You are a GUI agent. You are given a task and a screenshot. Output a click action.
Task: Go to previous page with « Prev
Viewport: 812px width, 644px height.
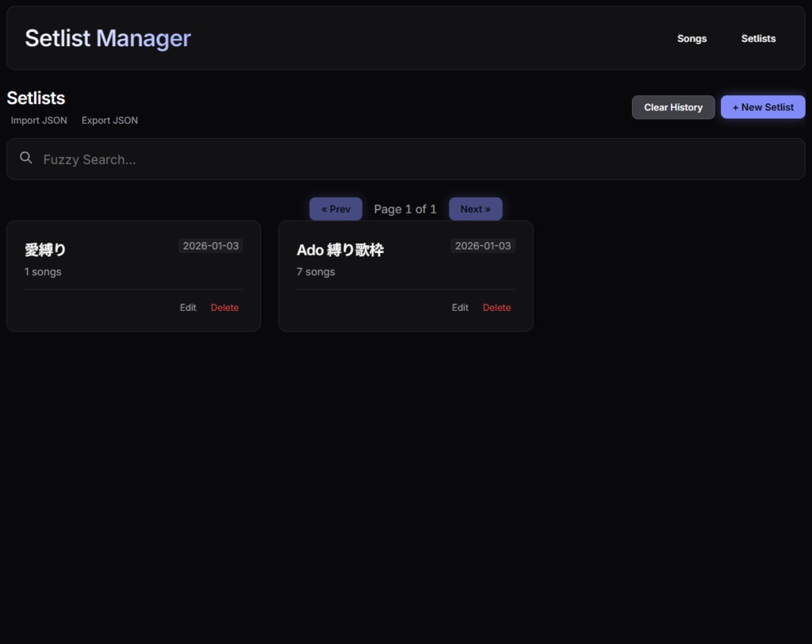(335, 209)
